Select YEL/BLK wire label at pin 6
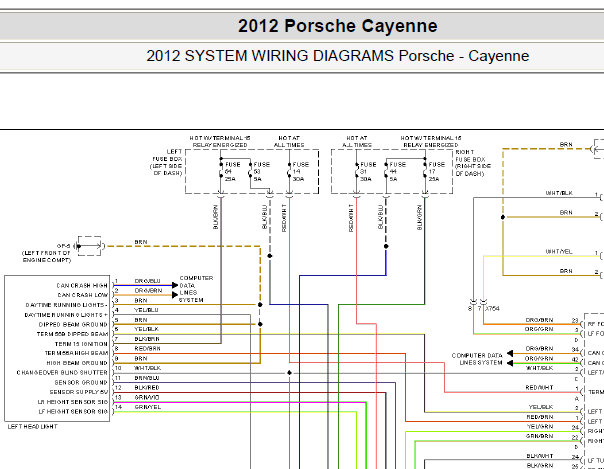Viewport: 604px width, 469px height. pos(146,329)
